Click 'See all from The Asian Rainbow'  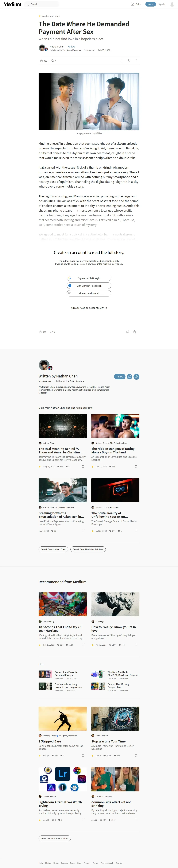(x=88, y=549)
